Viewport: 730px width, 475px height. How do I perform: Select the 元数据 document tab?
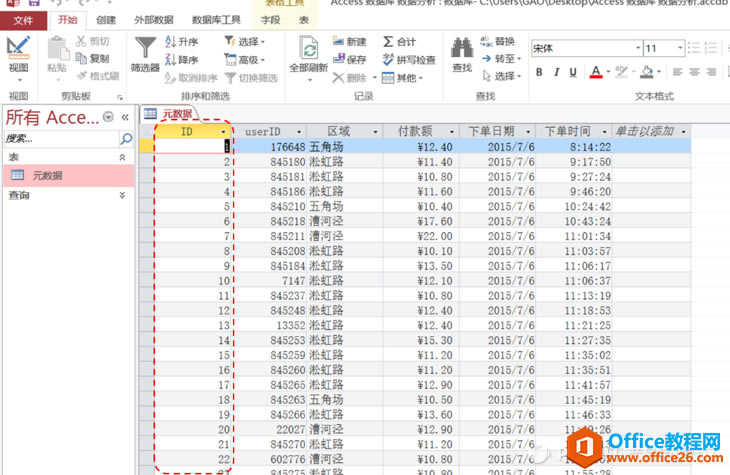click(x=169, y=114)
